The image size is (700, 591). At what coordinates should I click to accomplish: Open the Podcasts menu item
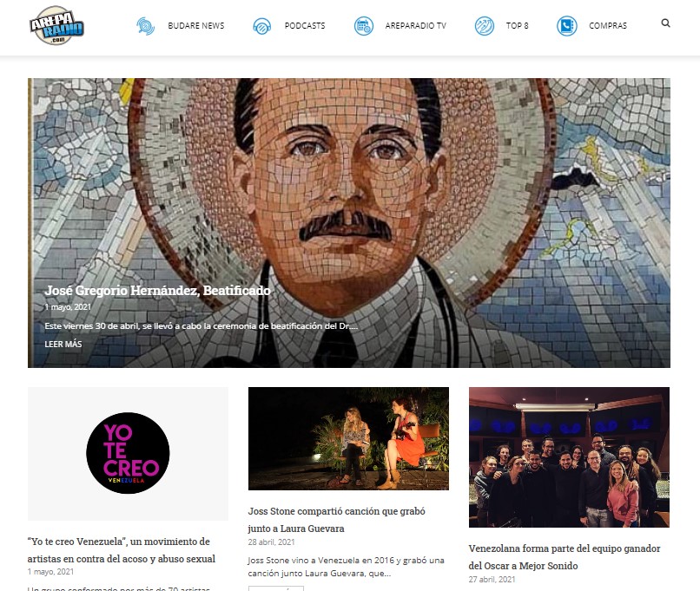click(305, 26)
